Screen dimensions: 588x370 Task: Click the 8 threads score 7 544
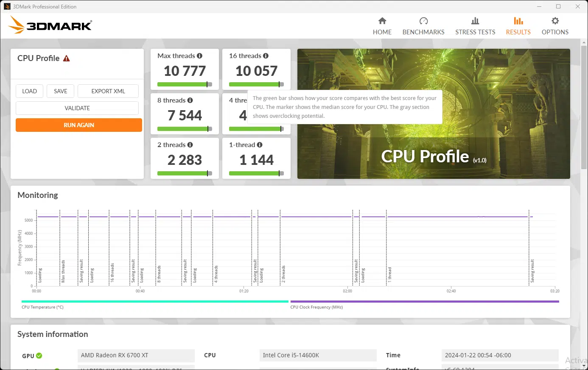coord(185,115)
